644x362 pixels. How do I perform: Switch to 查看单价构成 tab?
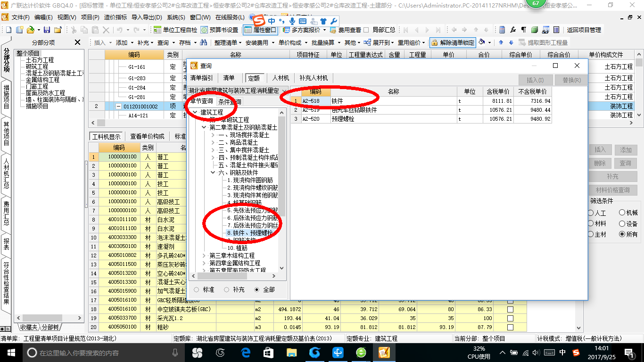click(x=147, y=136)
